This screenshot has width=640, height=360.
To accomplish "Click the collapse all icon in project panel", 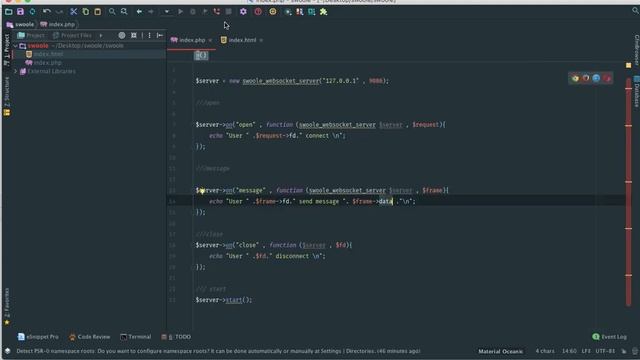I will [x=133, y=36].
